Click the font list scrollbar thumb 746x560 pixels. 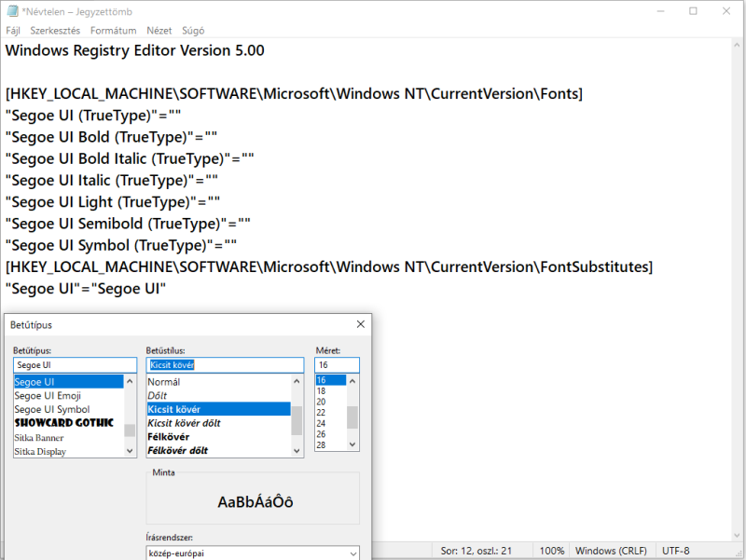130,430
